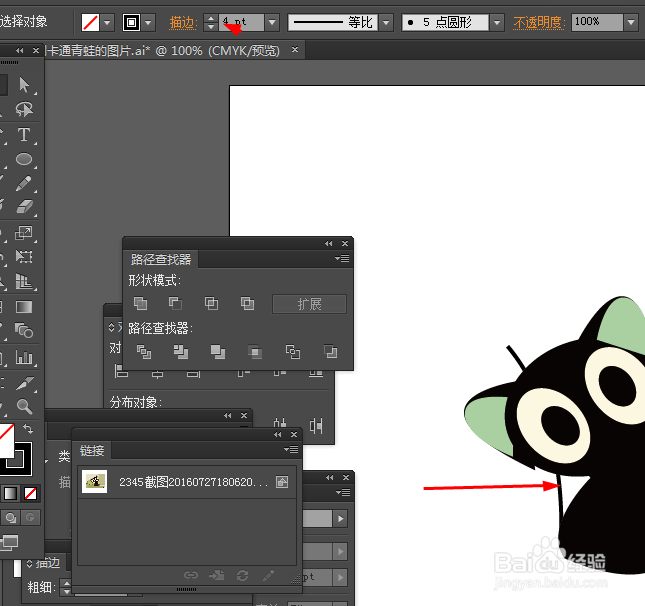Viewport: 645px width, 606px height.
Task: Open stroke color dropdown in control bar
Action: [148, 23]
